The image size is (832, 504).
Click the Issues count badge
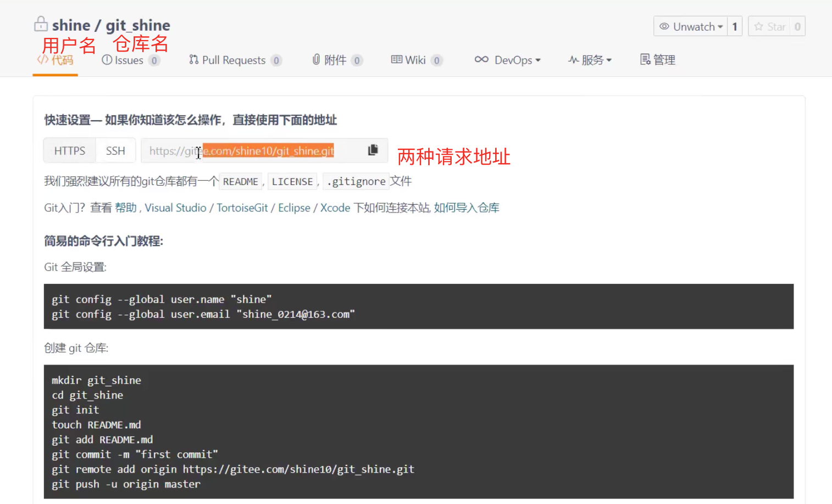154,60
